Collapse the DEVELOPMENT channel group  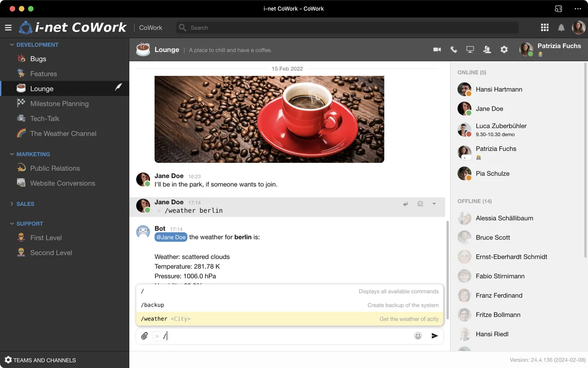click(x=12, y=45)
